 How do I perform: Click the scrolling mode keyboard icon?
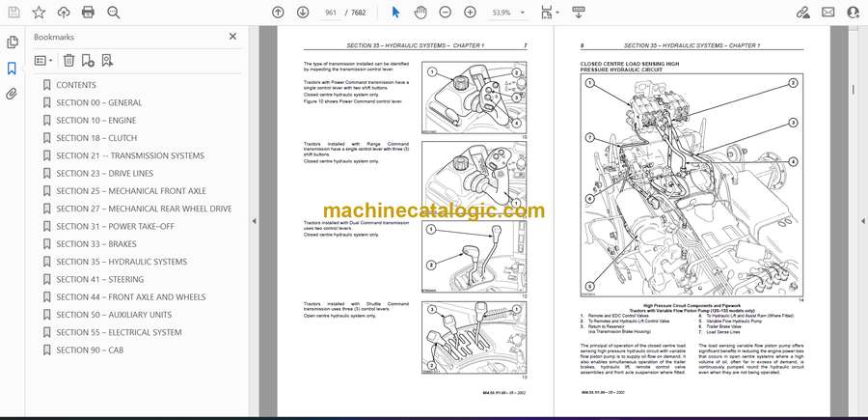coord(578,13)
